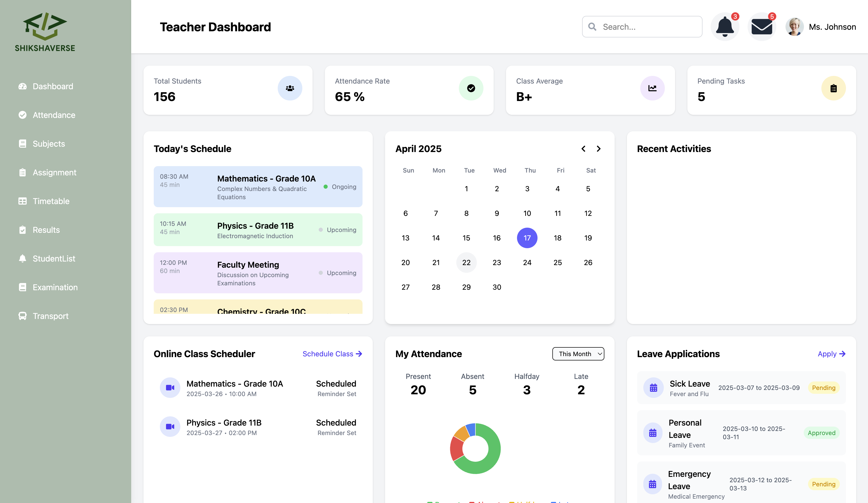Image resolution: width=868 pixels, height=503 pixels.
Task: Go to previous month in calendar
Action: tap(583, 149)
